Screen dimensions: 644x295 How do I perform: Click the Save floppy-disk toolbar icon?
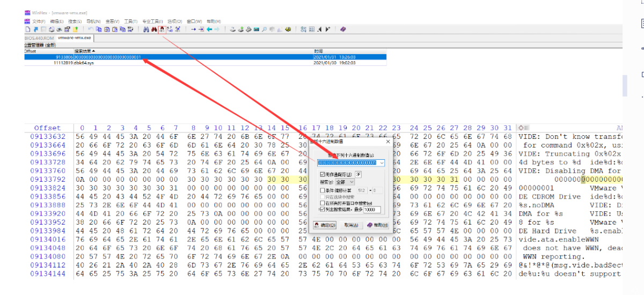click(43, 29)
